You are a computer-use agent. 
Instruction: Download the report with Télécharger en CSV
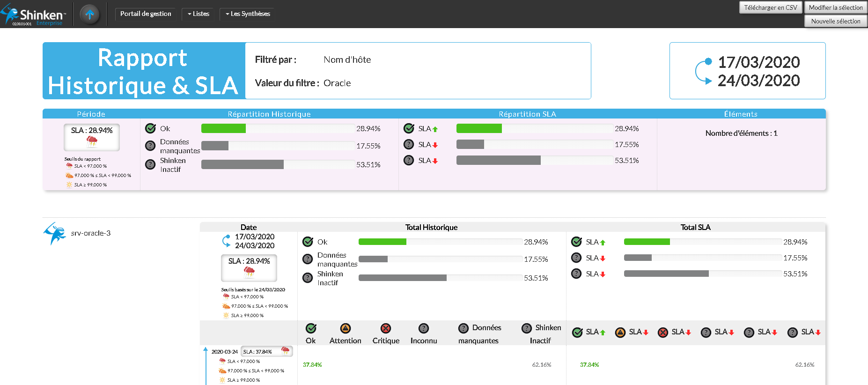770,7
